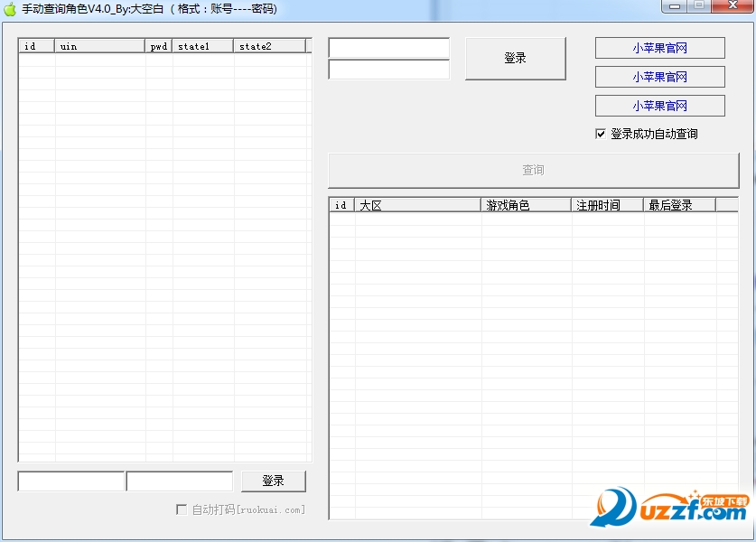This screenshot has height=542, width=756.
Task: Click the green apple icon in title bar
Action: 10,9
